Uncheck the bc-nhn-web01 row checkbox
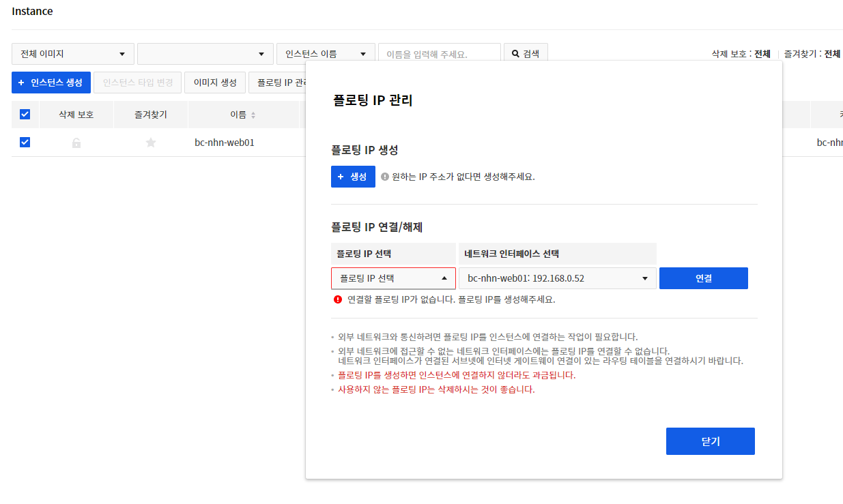843x504 pixels. pyautogui.click(x=25, y=143)
